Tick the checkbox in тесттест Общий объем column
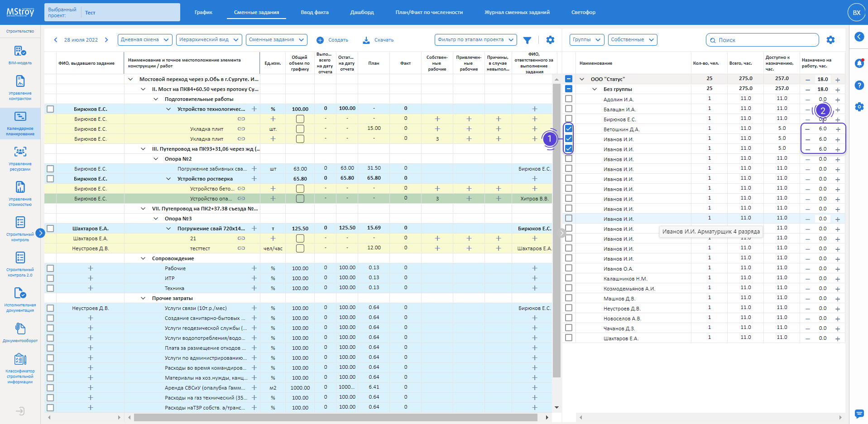The image size is (868, 424). (300, 248)
